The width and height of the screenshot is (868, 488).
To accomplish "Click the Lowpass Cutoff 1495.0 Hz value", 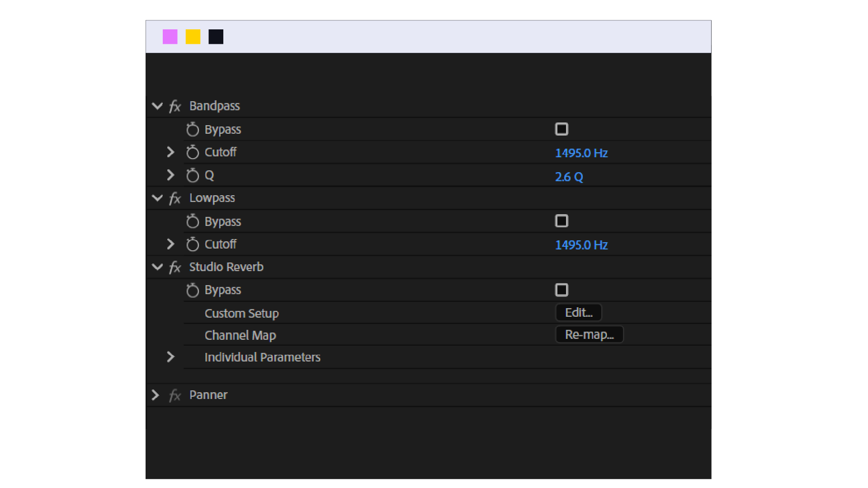I will 581,245.
